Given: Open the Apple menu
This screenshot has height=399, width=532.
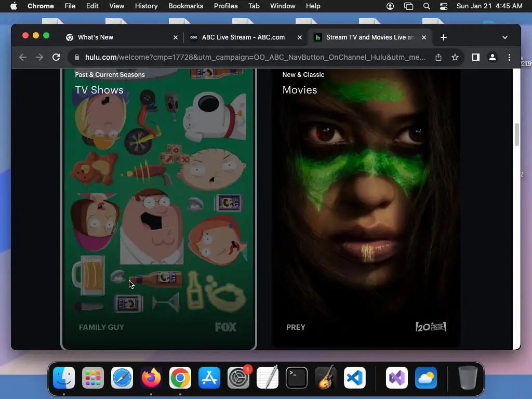Looking at the screenshot, I should tap(14, 6).
